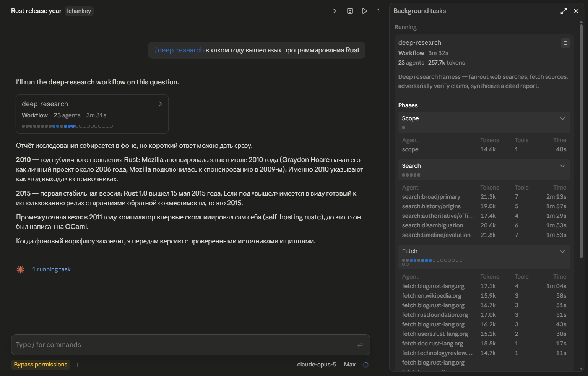The height and width of the screenshot is (376, 588).
Task: Select the search:authoritative/offi… agent row
Action: [484, 216]
